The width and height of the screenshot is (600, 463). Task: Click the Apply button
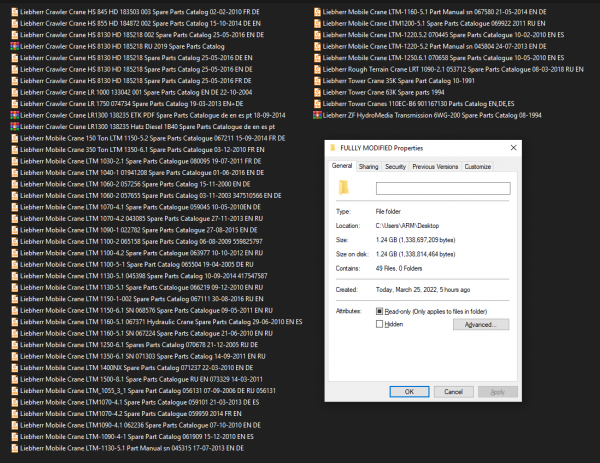(497, 391)
